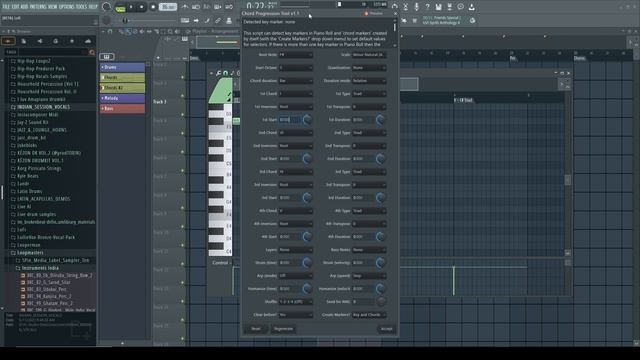This screenshot has height=360, width=640.
Task: Select the Melody pattern
Action: pos(122,98)
